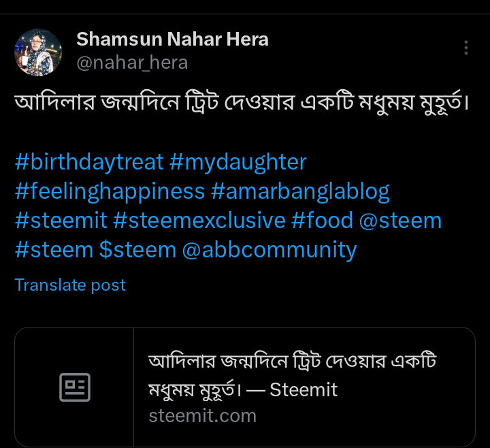Screen dimensions: 490x448
Task: Open the #steem hashtag
Action: pos(54,250)
